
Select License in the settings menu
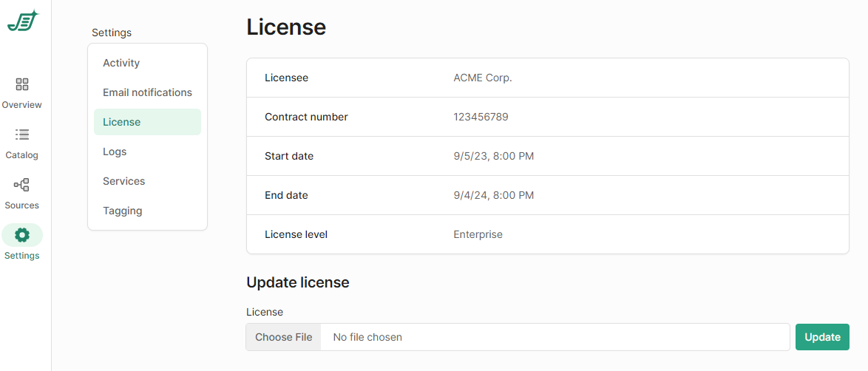[x=122, y=122]
